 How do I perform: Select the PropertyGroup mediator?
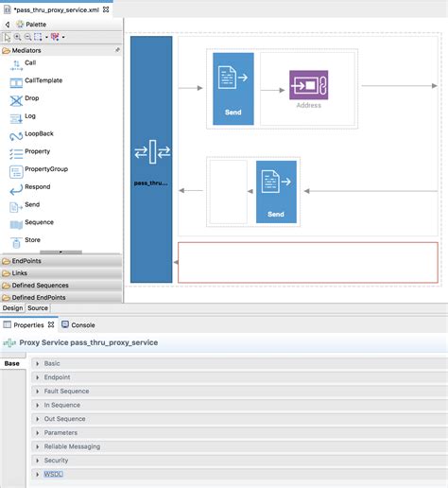point(39,170)
